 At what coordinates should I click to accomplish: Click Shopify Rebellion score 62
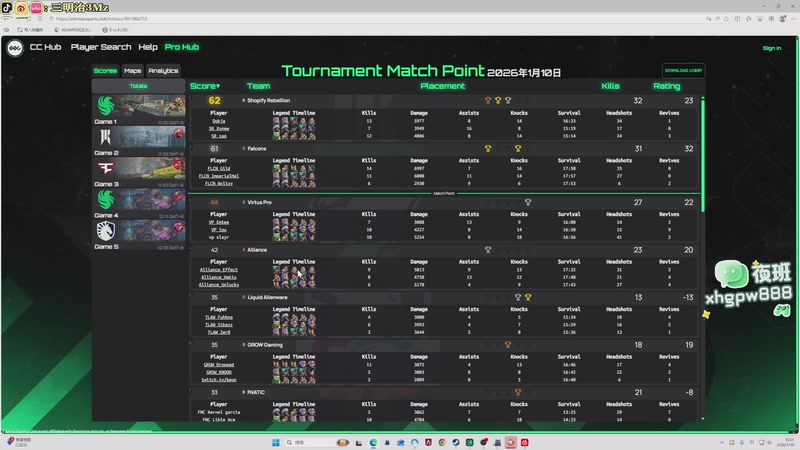click(214, 101)
